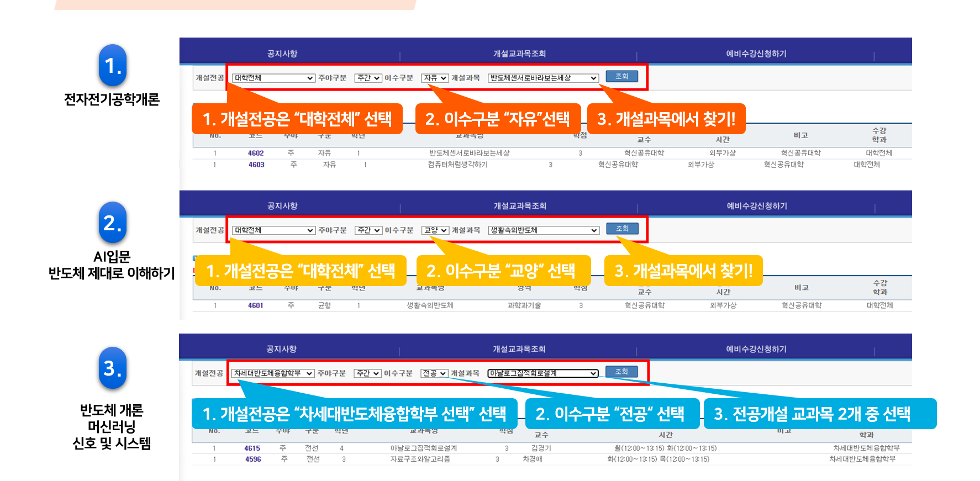Select course code 4601 link
The height and width of the screenshot is (481, 980).
[256, 305]
